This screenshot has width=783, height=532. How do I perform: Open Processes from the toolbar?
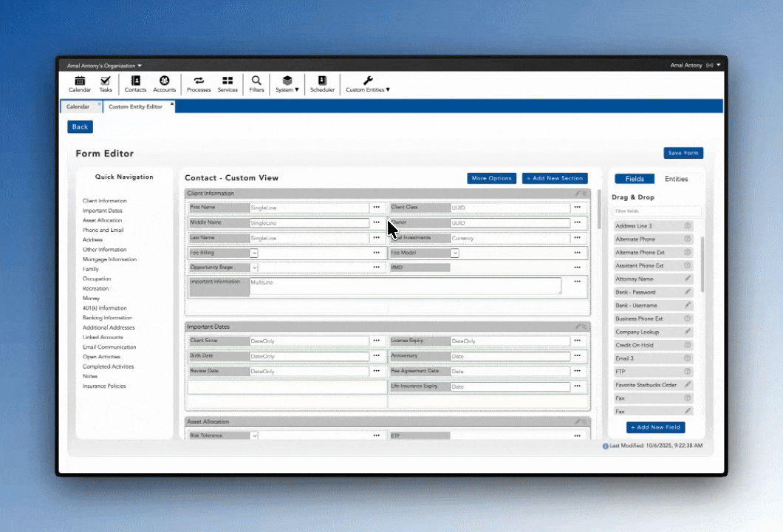pos(198,83)
